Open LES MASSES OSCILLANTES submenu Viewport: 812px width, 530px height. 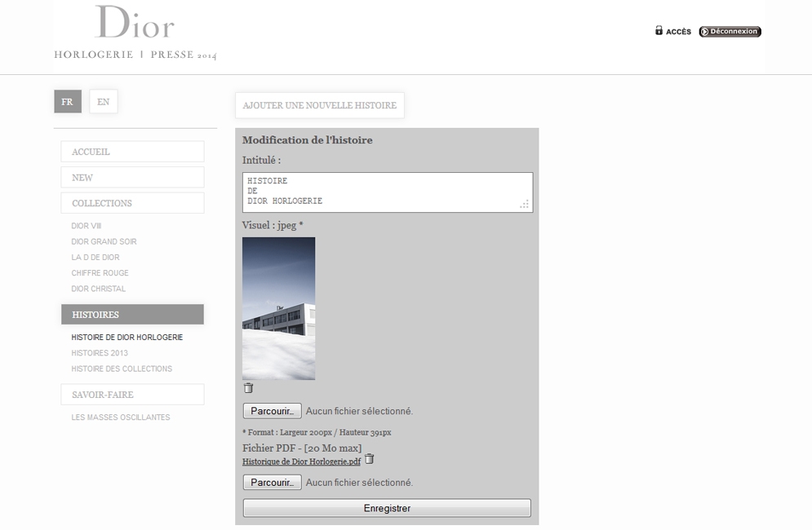tap(121, 417)
